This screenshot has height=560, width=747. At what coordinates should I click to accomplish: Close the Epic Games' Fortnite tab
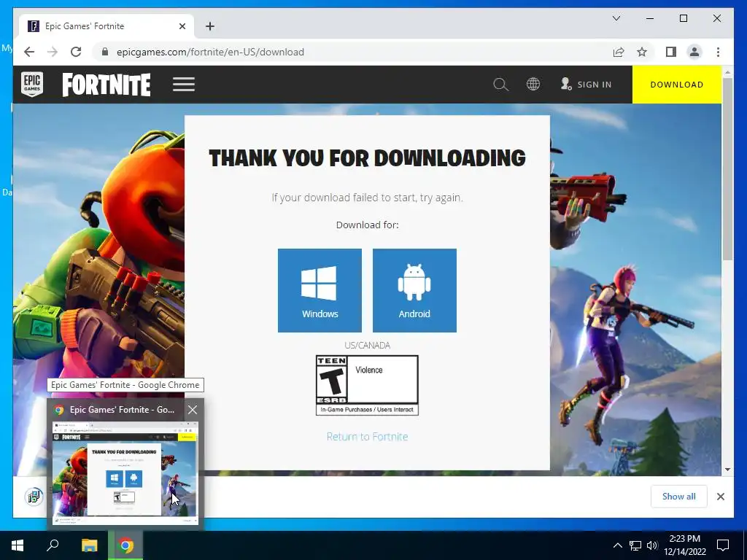182,26
